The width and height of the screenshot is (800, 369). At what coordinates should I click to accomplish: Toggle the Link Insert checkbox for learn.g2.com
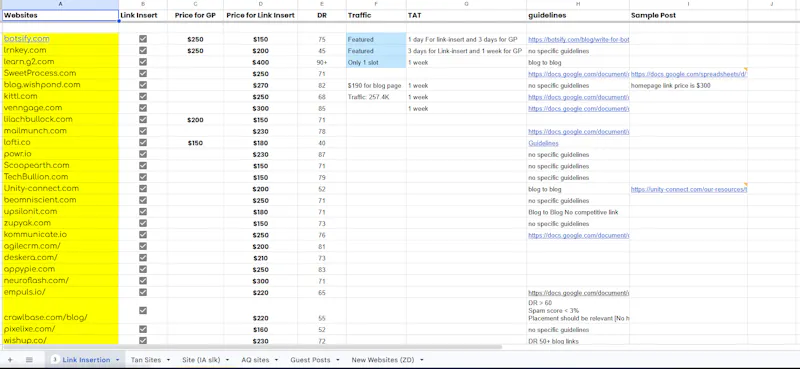click(x=143, y=62)
